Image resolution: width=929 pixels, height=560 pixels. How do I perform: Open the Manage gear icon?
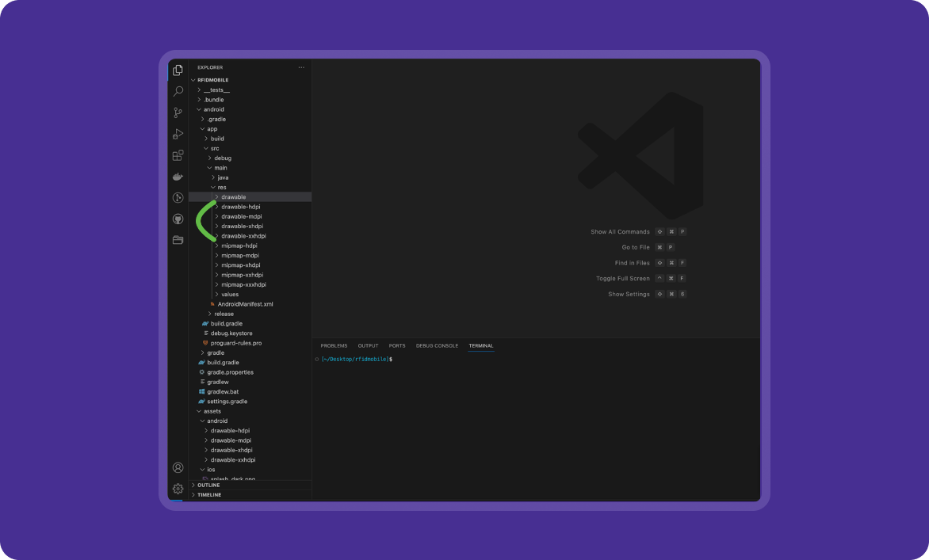click(178, 489)
